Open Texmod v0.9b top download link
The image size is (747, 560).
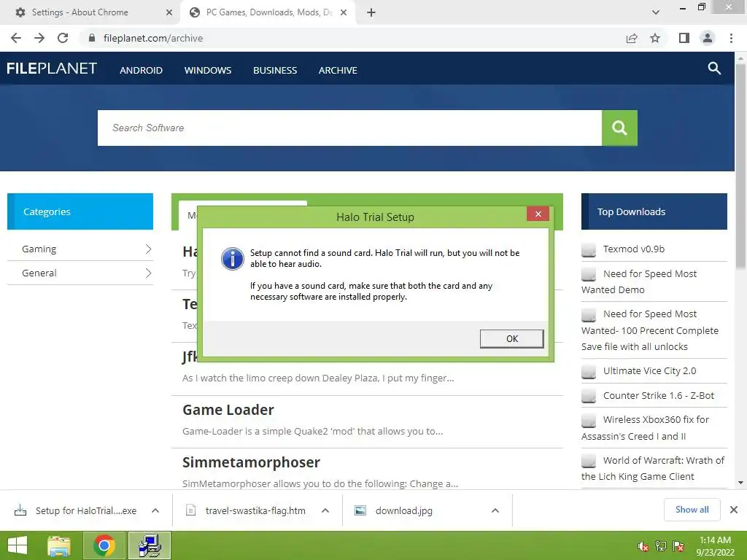pyautogui.click(x=634, y=249)
